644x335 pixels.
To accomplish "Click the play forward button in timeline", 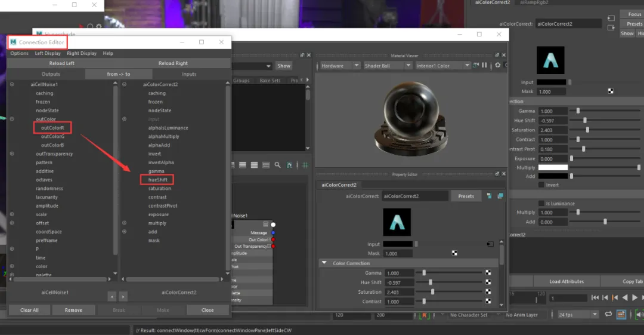I will 634,297.
